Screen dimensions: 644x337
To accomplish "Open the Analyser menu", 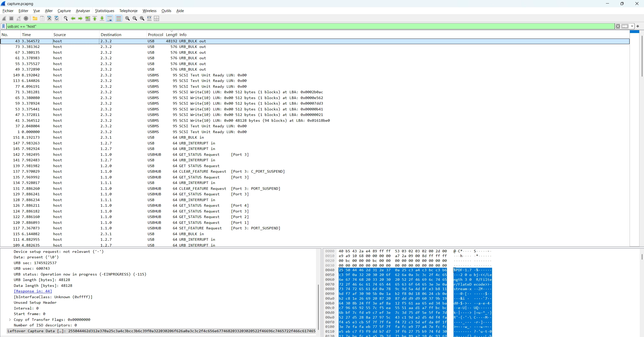I will (x=83, y=11).
